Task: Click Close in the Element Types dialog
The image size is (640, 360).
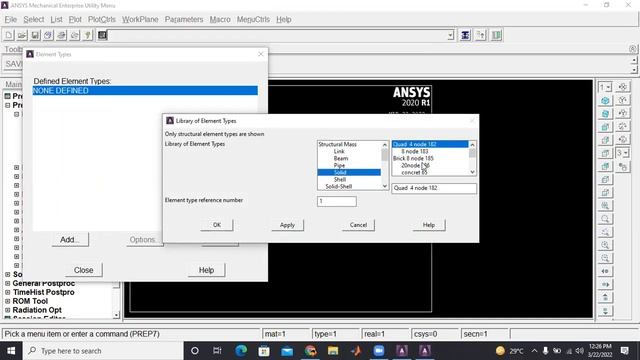Action: coord(84,270)
